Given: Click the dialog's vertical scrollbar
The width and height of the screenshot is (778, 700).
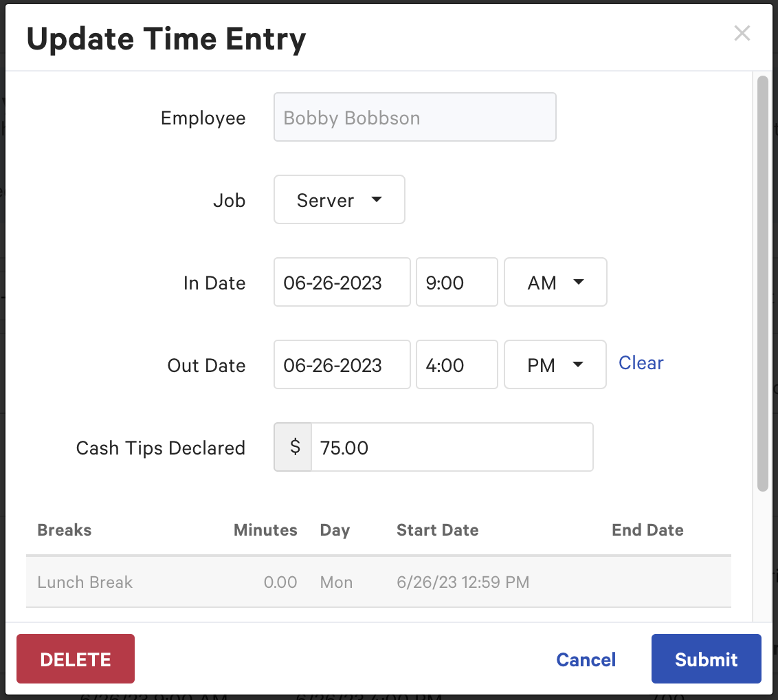Looking at the screenshot, I should coord(763,282).
